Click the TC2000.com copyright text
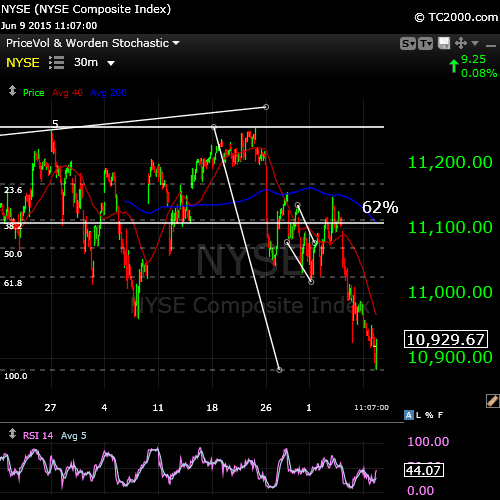Viewport: 500px width, 500px height. 456,17
